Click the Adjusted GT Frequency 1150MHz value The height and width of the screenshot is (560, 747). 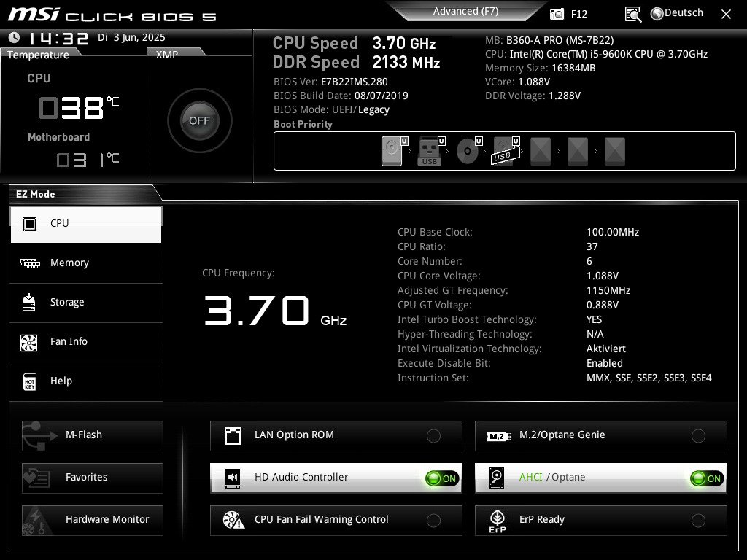pos(608,290)
